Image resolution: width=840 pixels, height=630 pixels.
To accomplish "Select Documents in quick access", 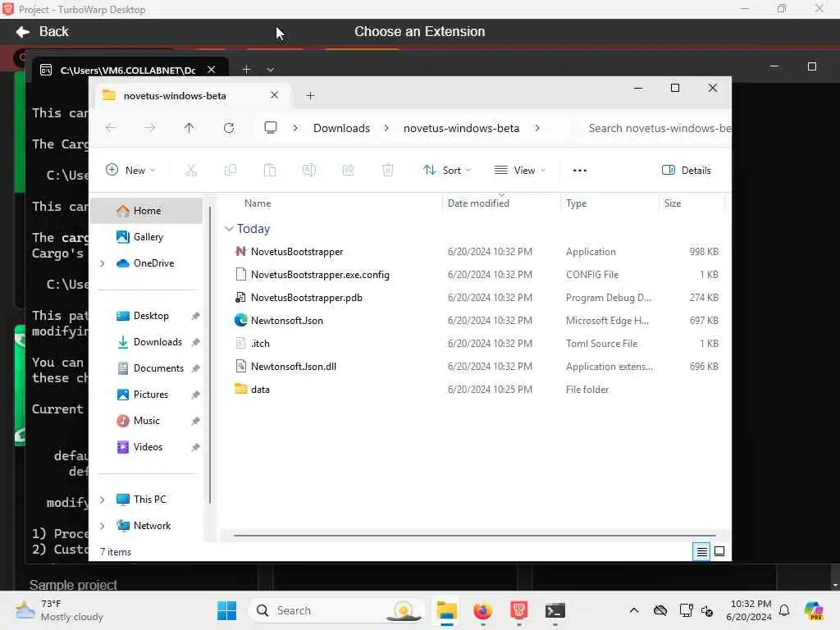I will [x=147, y=368].
